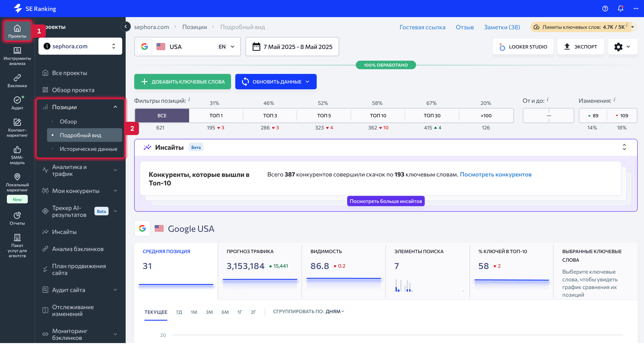Expand Мои конкуренты menu

point(115,191)
